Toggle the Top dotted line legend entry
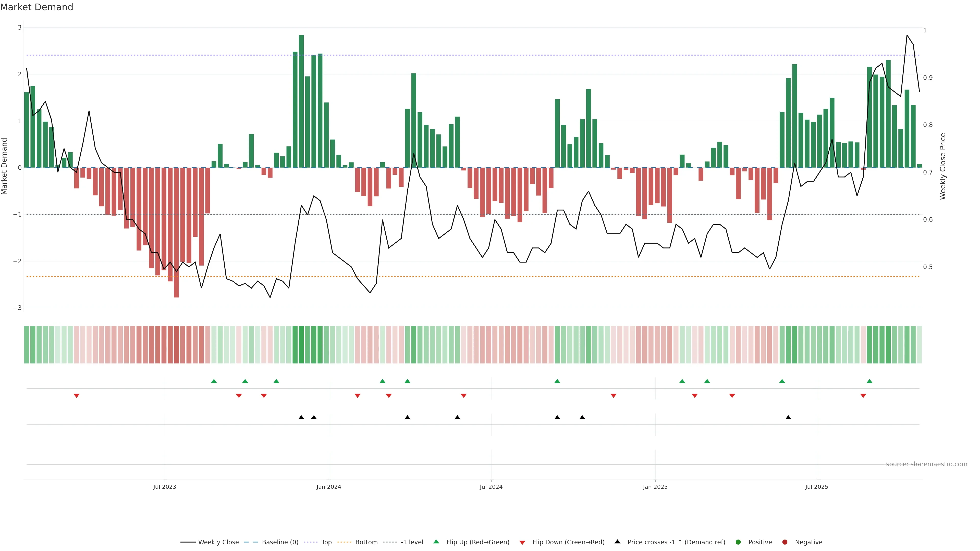The image size is (980, 551). 326,542
